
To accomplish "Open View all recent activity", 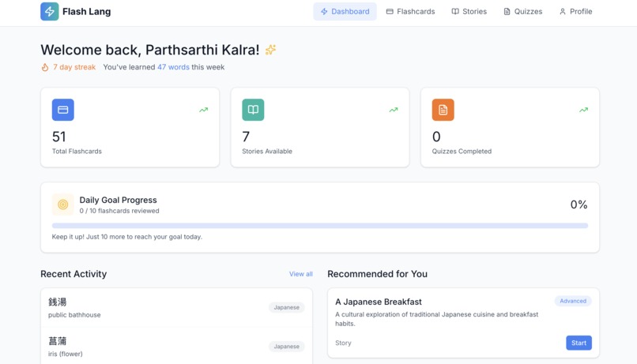I will coord(300,274).
